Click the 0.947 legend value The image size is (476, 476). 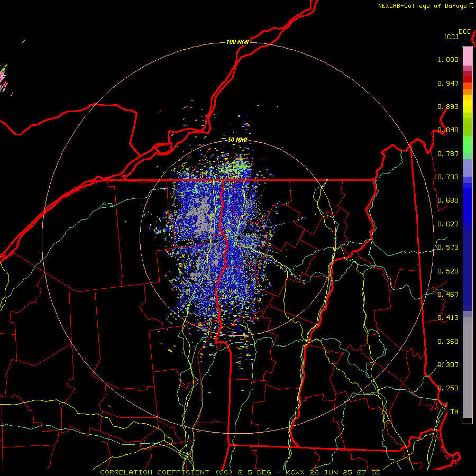[448, 83]
